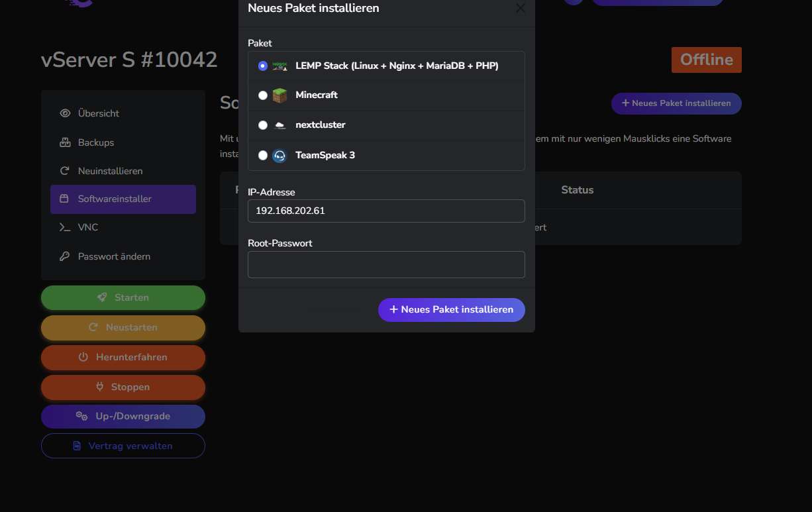Select the nextcluster radio button

(263, 125)
